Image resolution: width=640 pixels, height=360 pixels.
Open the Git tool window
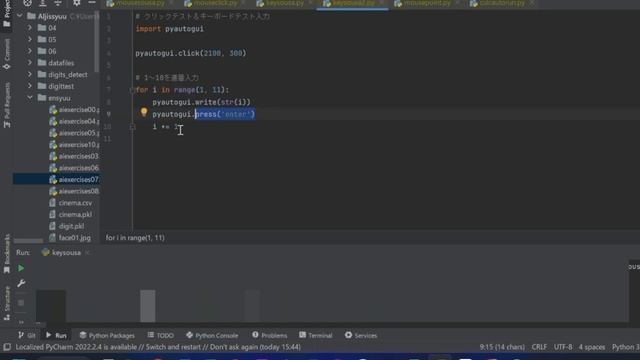[27, 335]
